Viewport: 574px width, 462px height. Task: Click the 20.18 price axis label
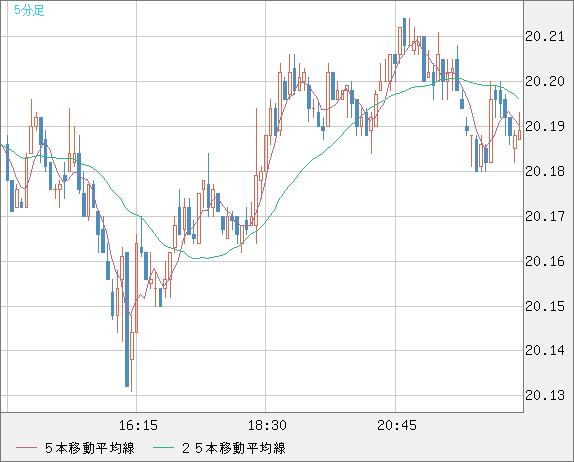point(545,172)
